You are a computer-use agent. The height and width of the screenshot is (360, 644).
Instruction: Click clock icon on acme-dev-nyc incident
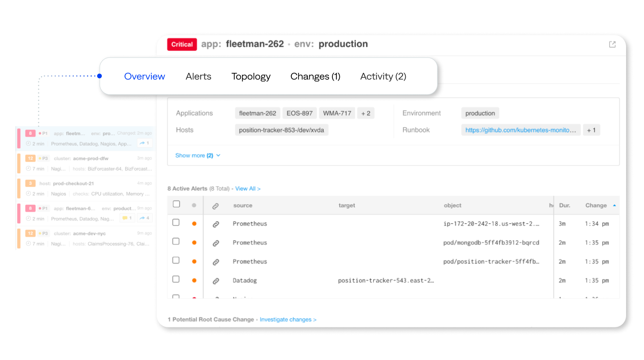click(x=28, y=244)
